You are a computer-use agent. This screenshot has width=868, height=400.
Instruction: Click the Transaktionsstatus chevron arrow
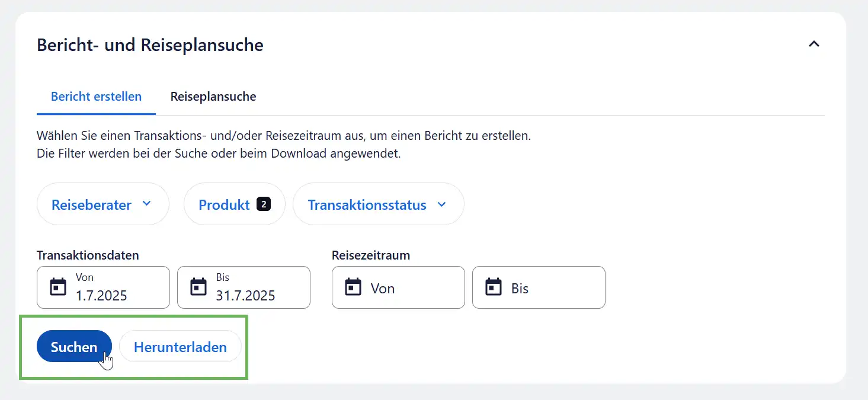pyautogui.click(x=441, y=204)
